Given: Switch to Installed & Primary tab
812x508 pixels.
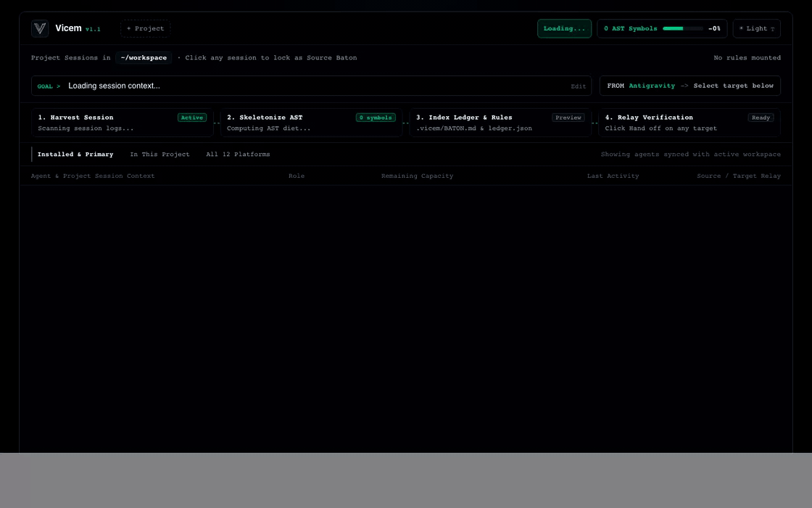Looking at the screenshot, I should pos(75,155).
